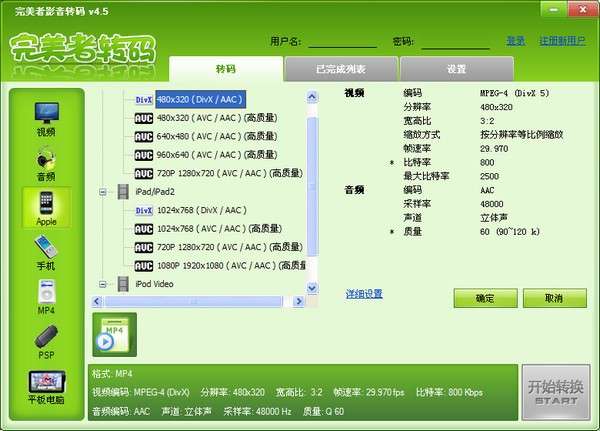Open the 详细设置 link
This screenshot has height=431, width=600.
click(364, 294)
